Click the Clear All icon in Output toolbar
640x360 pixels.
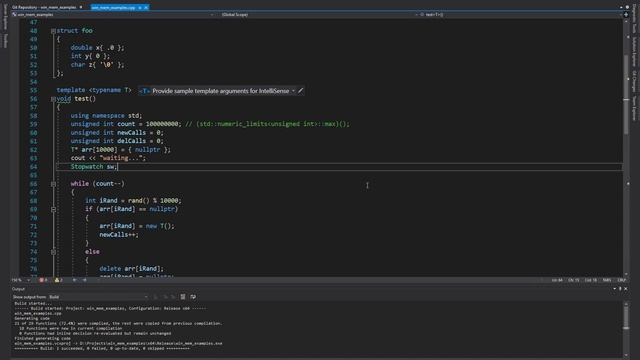183,297
